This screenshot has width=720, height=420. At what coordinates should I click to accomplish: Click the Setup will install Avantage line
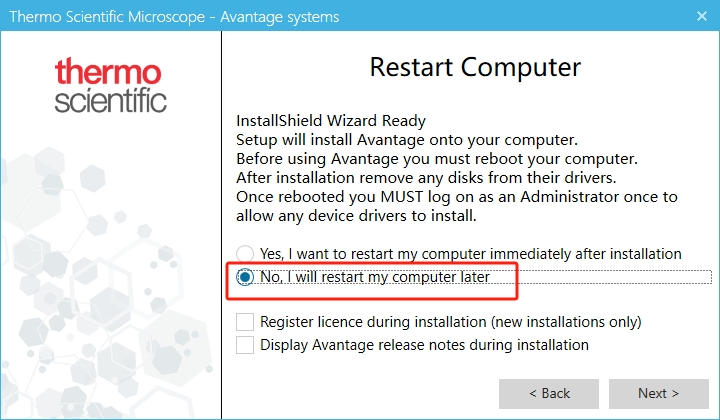tap(407, 140)
